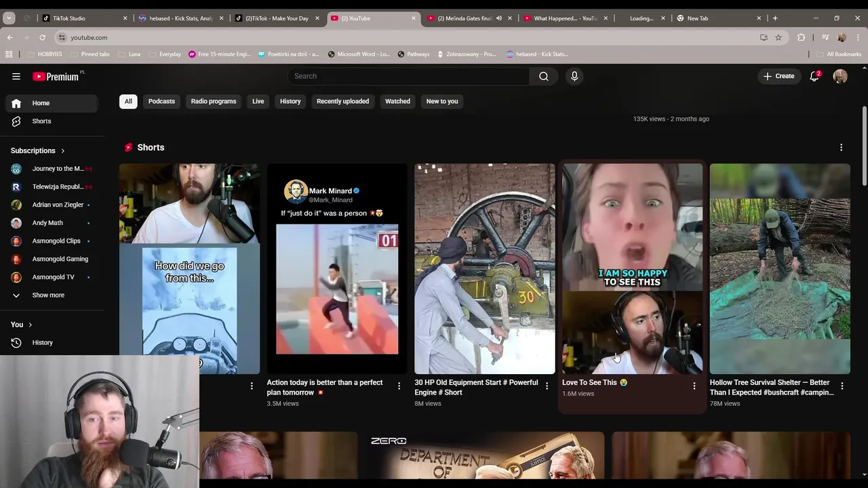Open the Asmongold Gaming subscription
Screen dimensions: 868x488
tap(51, 259)
